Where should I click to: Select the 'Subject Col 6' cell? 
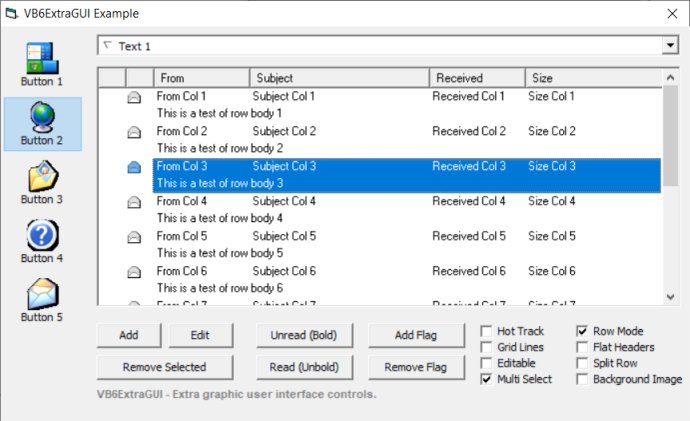(284, 271)
